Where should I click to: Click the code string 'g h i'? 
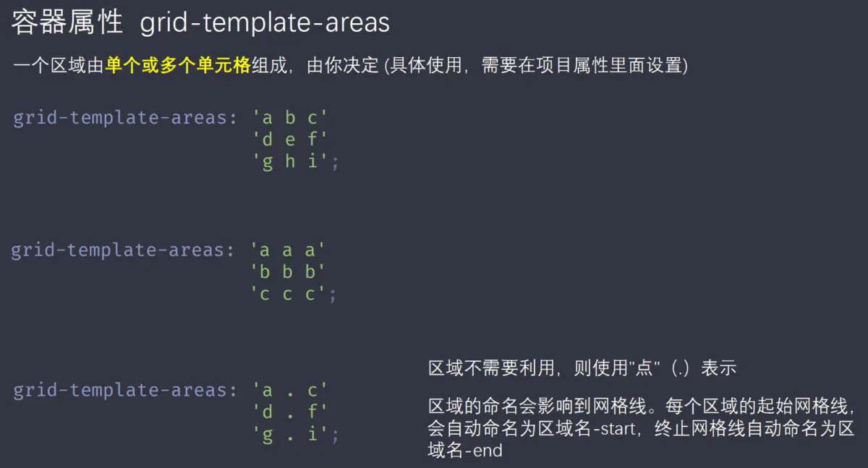pos(290,161)
